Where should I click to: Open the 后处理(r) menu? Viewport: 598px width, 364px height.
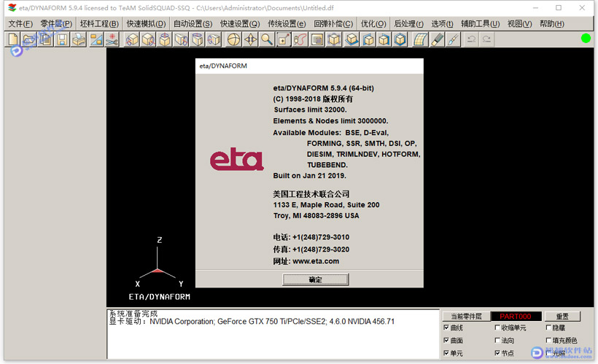408,23
